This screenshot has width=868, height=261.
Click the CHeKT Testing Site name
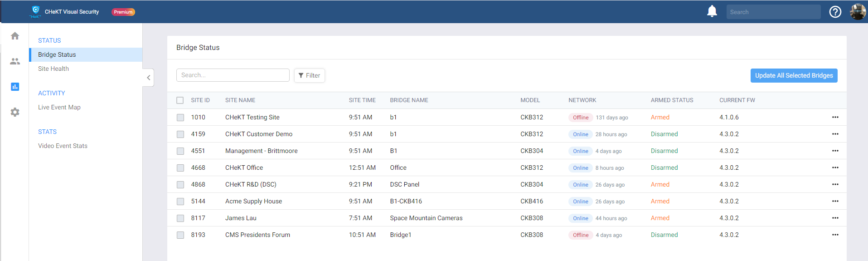tap(252, 117)
